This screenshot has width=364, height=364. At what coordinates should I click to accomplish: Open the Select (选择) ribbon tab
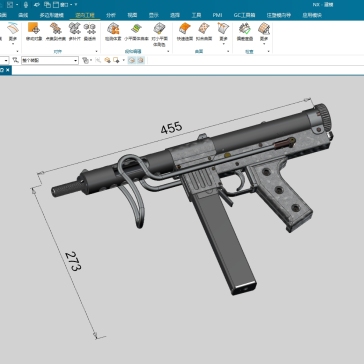(x=175, y=15)
